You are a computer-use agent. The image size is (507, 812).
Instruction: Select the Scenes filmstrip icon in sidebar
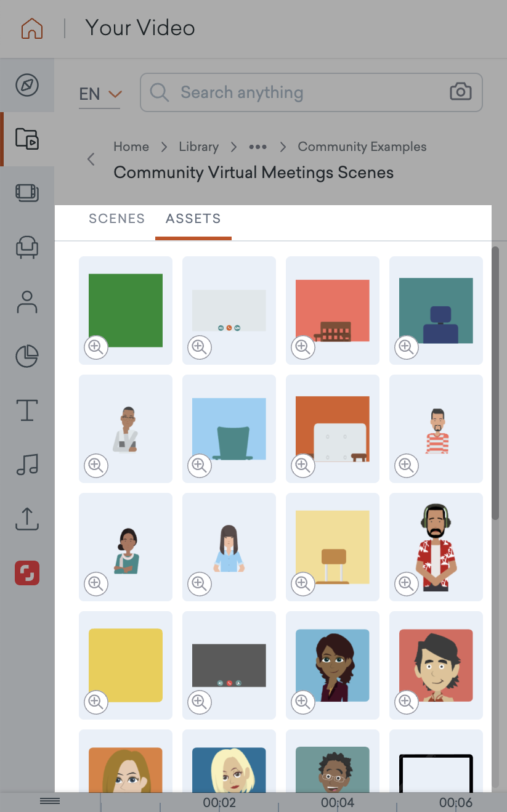pyautogui.click(x=27, y=193)
